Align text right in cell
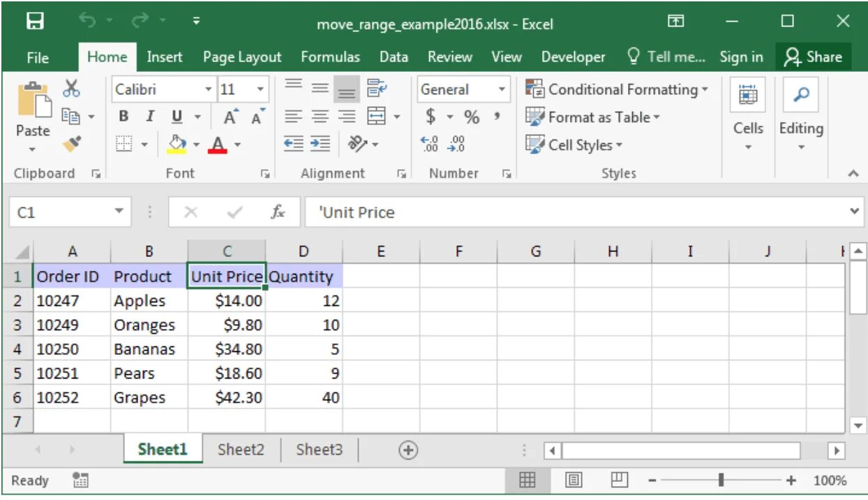 (x=346, y=117)
